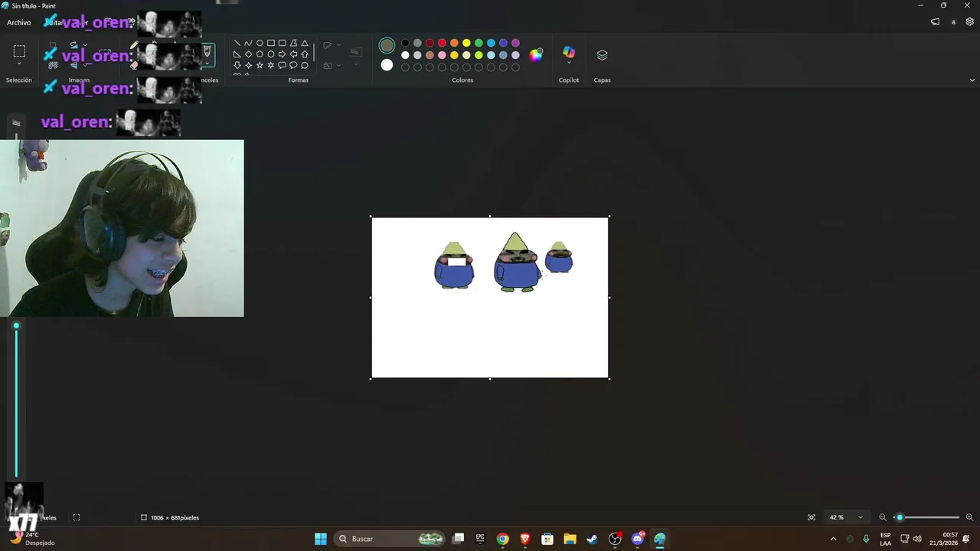Click the zoom slider handle
Screen dimensions: 980x551
(x=900, y=517)
